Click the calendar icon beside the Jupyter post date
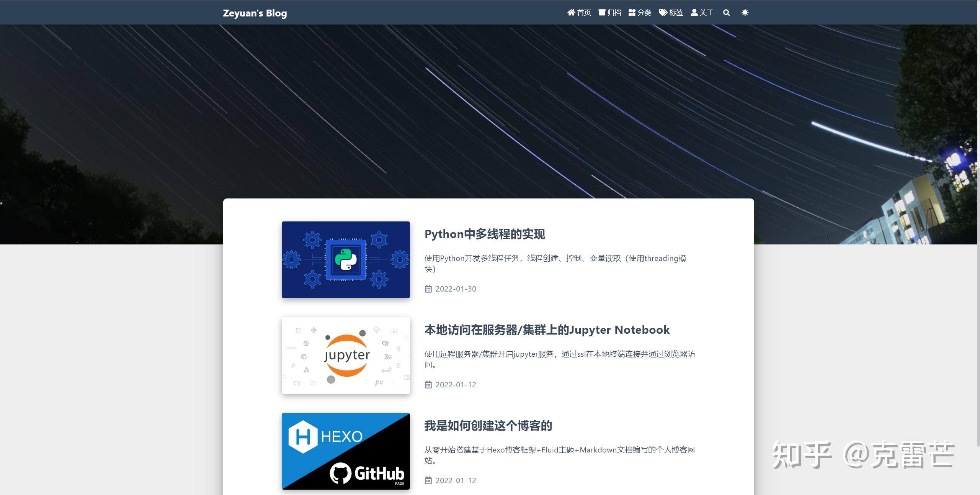 point(428,384)
